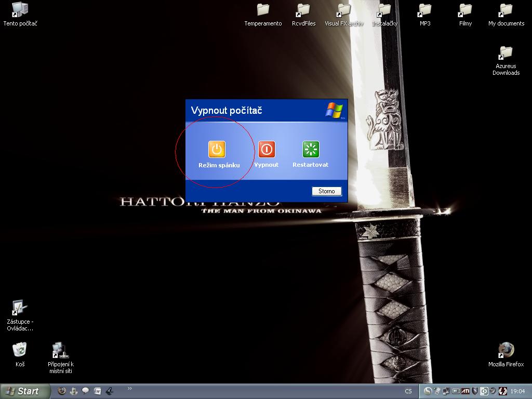Image resolution: width=532 pixels, height=399 pixels.
Task: Click the network connection tray icon
Action: [446, 391]
